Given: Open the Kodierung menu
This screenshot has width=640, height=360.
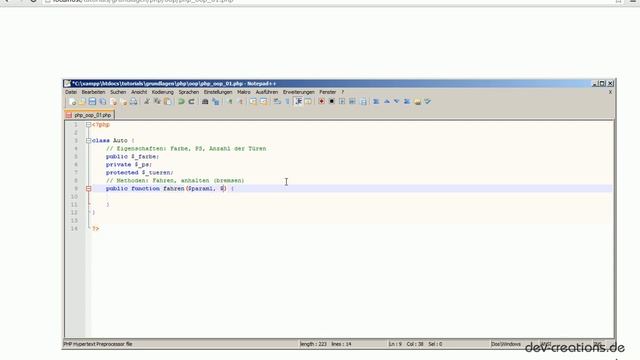Looking at the screenshot, I should pyautogui.click(x=162, y=92).
